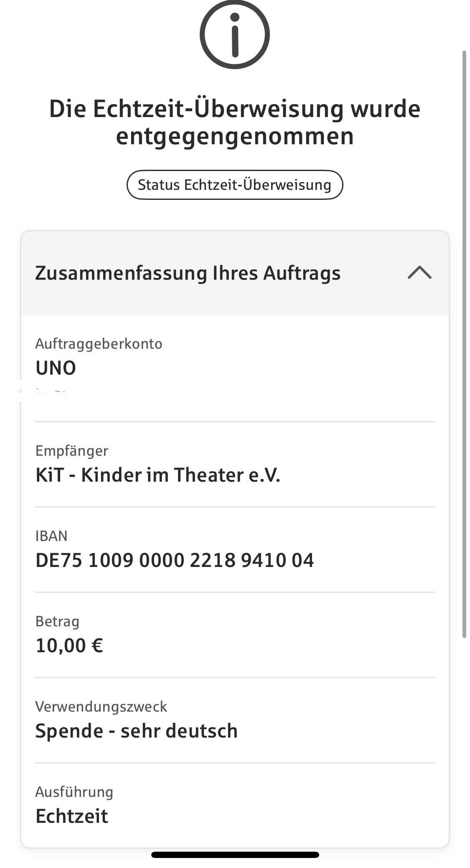Click the partially hidden account line below UNO
The height and width of the screenshot is (868, 470).
pos(50,393)
